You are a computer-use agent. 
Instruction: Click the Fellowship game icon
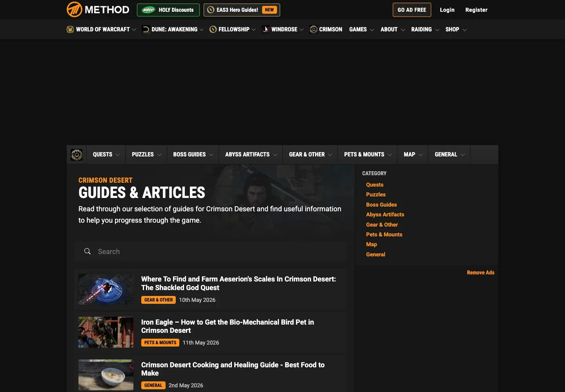[213, 29]
